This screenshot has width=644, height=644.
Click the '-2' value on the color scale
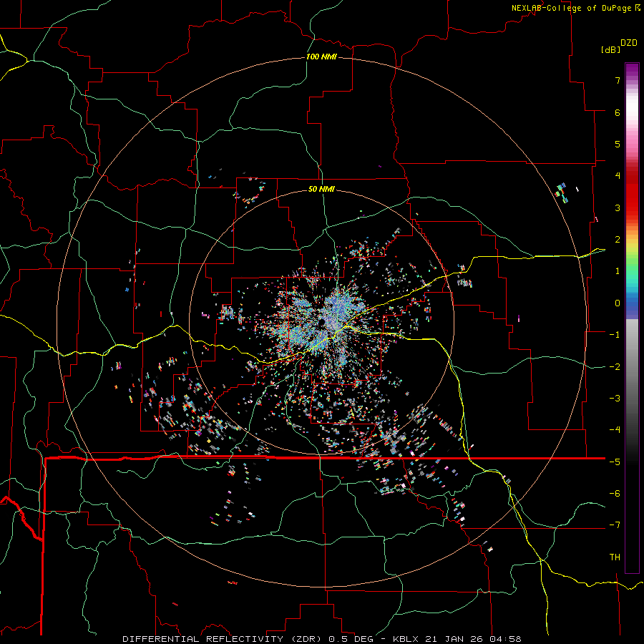(615, 367)
